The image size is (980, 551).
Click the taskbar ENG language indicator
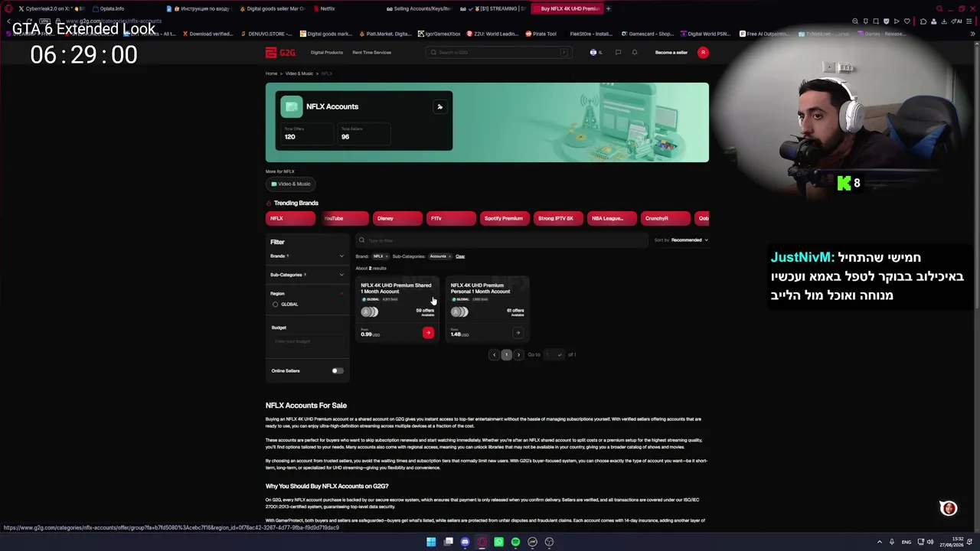pyautogui.click(x=906, y=542)
